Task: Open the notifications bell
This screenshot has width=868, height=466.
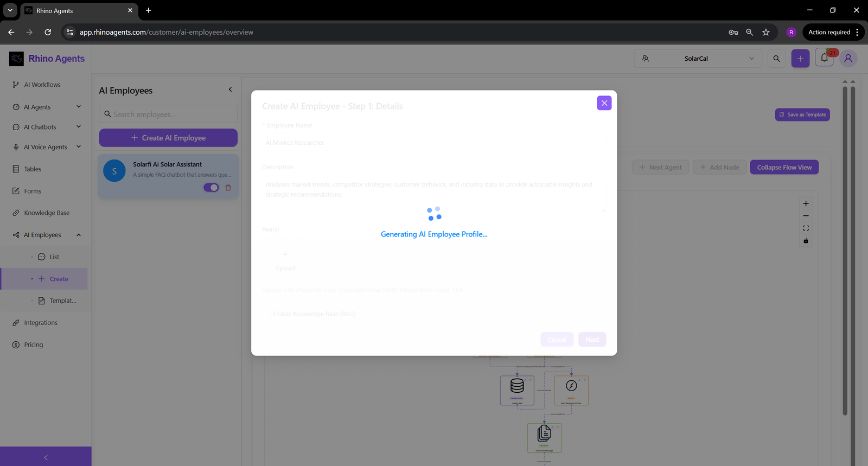Action: click(x=824, y=58)
